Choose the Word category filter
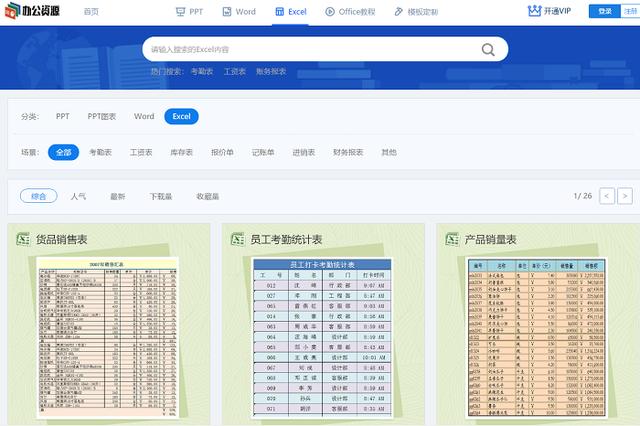This screenshot has height=426, width=640. tap(144, 116)
